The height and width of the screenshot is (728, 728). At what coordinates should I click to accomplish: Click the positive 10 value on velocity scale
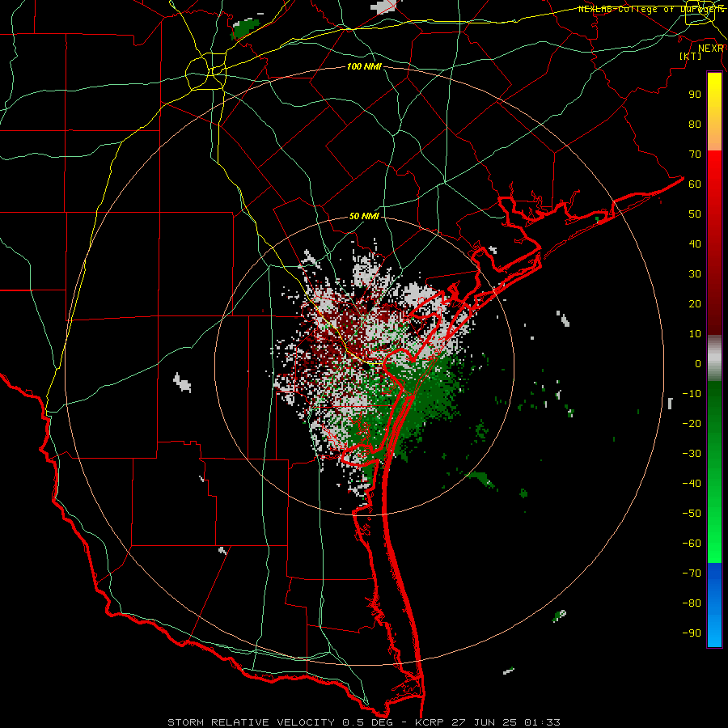tap(695, 334)
